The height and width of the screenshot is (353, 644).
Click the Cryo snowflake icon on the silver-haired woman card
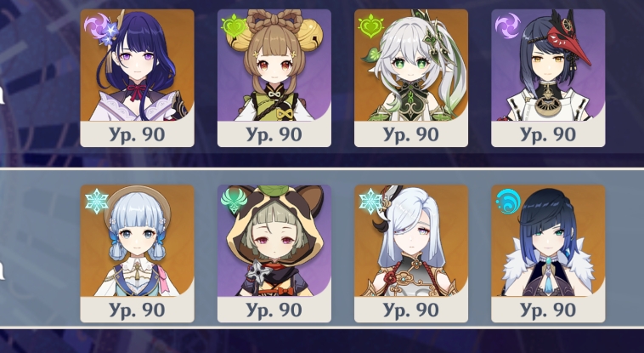pyautogui.click(x=370, y=202)
